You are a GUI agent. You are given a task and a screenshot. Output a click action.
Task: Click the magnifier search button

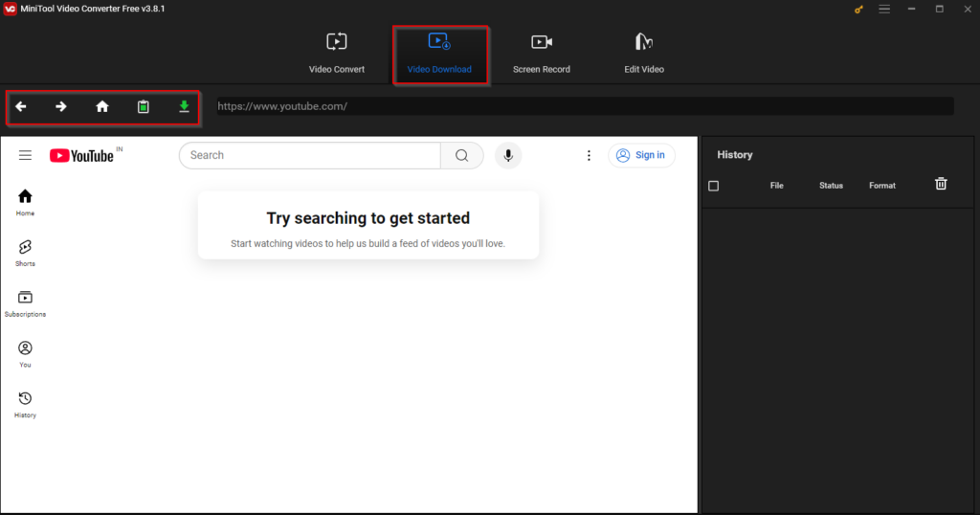pyautogui.click(x=462, y=155)
